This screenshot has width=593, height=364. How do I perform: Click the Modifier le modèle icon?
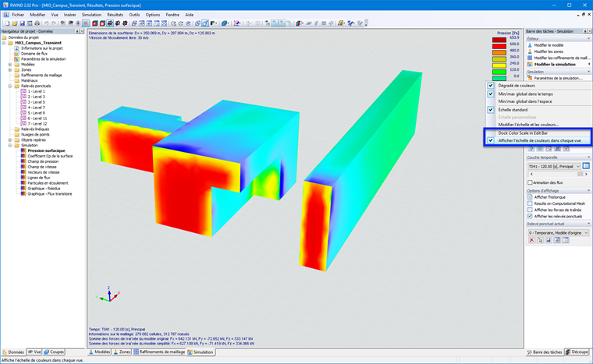coord(530,45)
